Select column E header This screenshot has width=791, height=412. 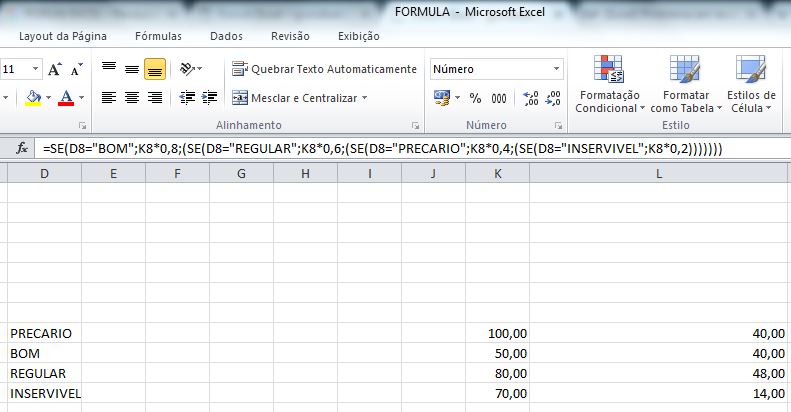click(x=114, y=174)
